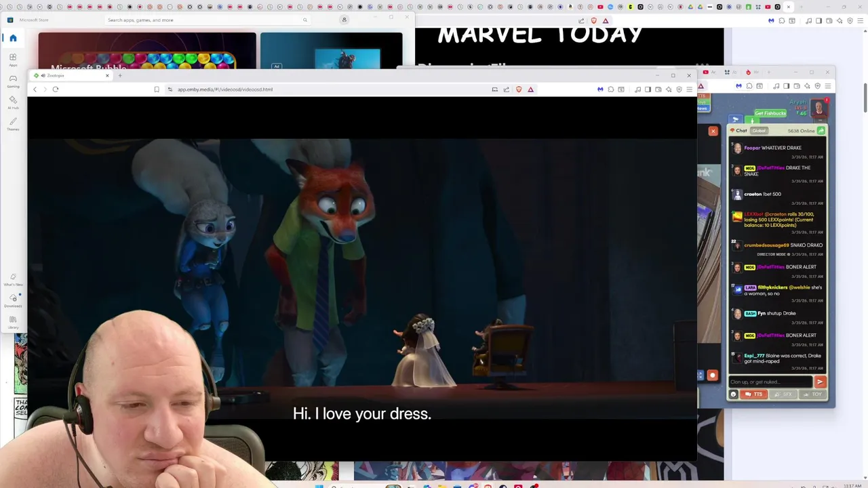Select the SFX button in chat
Image resolution: width=868 pixels, height=488 pixels.
coord(783,394)
